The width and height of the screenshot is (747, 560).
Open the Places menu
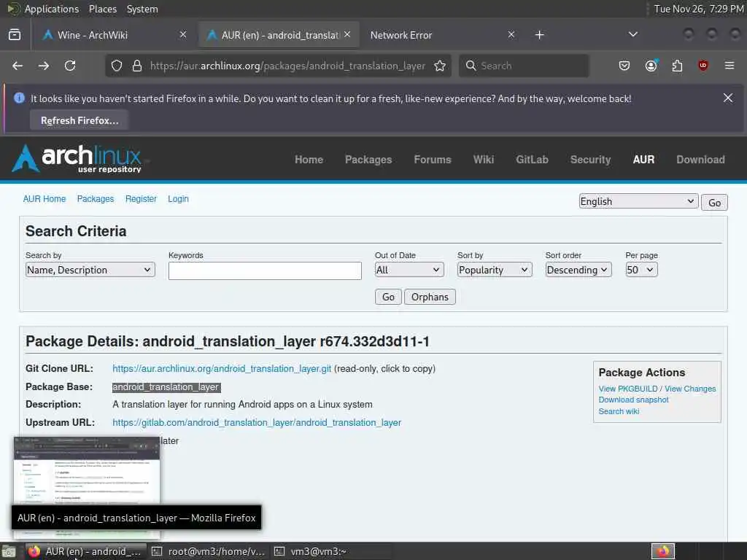(x=102, y=9)
